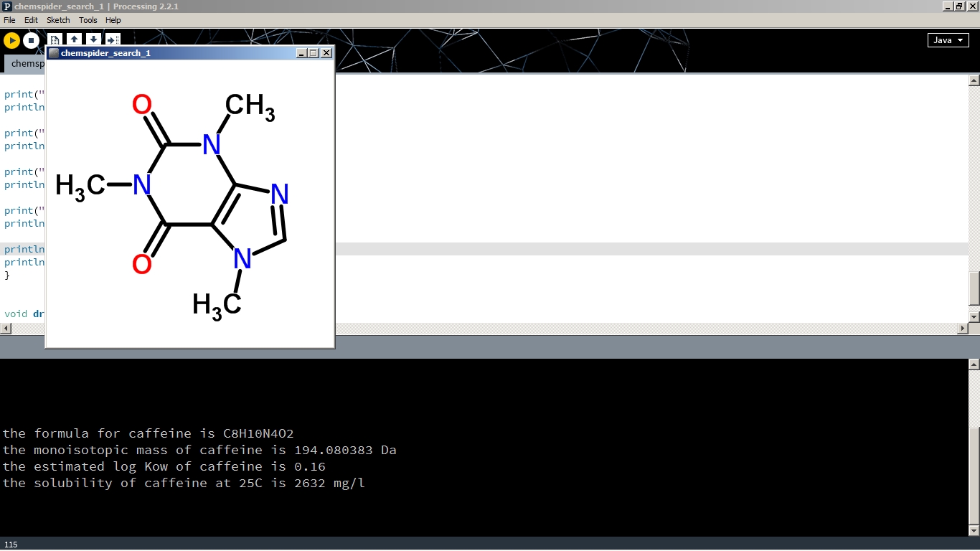The image size is (980, 551).
Task: Open the Sketch menu
Action: (x=58, y=20)
